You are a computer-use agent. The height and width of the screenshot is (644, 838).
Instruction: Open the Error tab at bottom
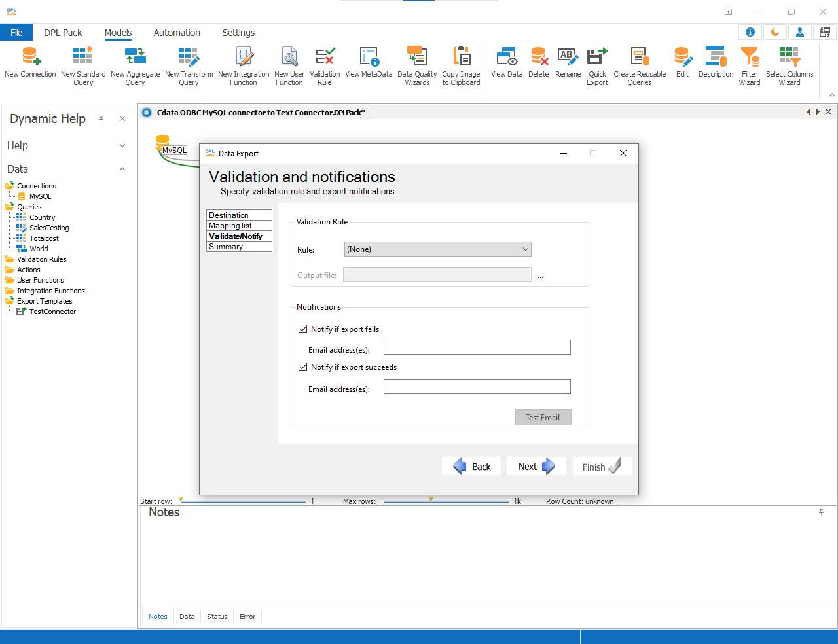pyautogui.click(x=247, y=617)
